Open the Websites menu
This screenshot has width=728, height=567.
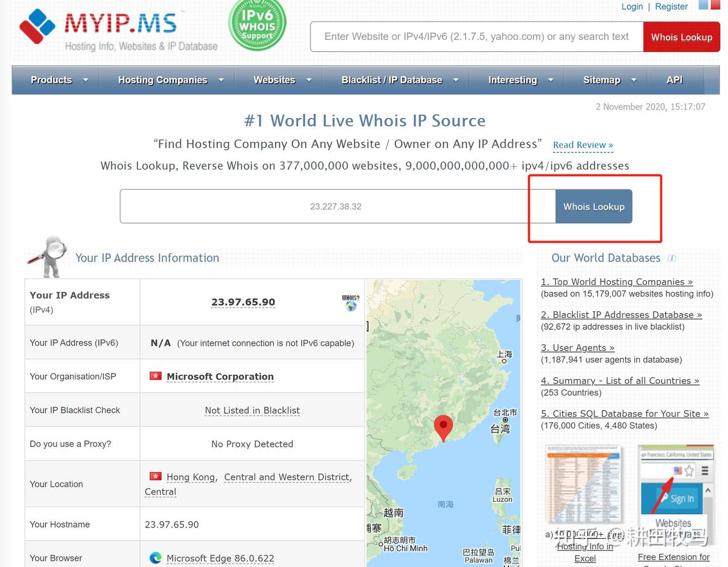tap(275, 80)
